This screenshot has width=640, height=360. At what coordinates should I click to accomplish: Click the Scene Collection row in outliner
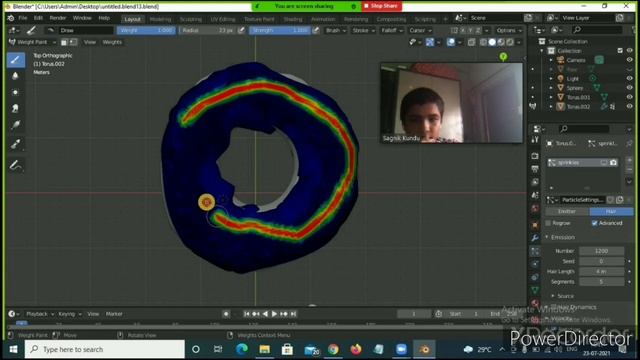point(567,42)
